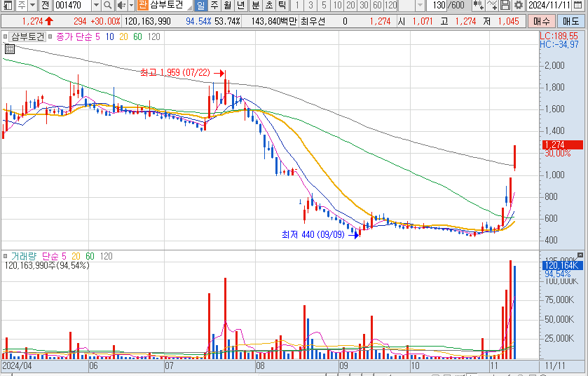Click the candlestick chart-add icon
Viewport: 588px width, 376px height.
coord(478,5)
